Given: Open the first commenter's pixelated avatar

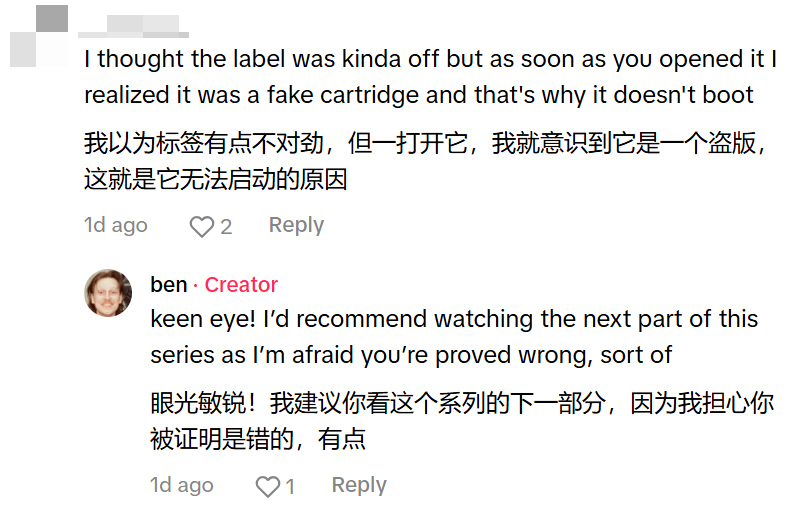Looking at the screenshot, I should pos(38,37).
